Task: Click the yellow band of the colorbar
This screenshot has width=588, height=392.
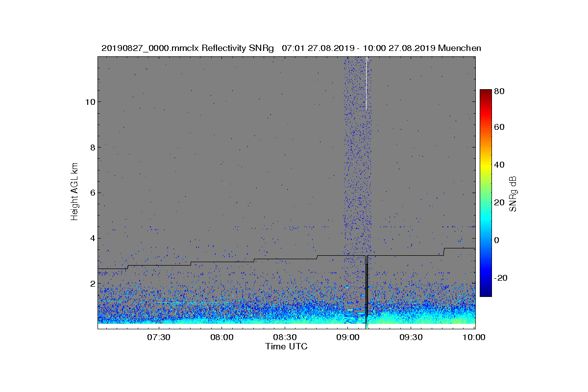Action: tap(485, 167)
